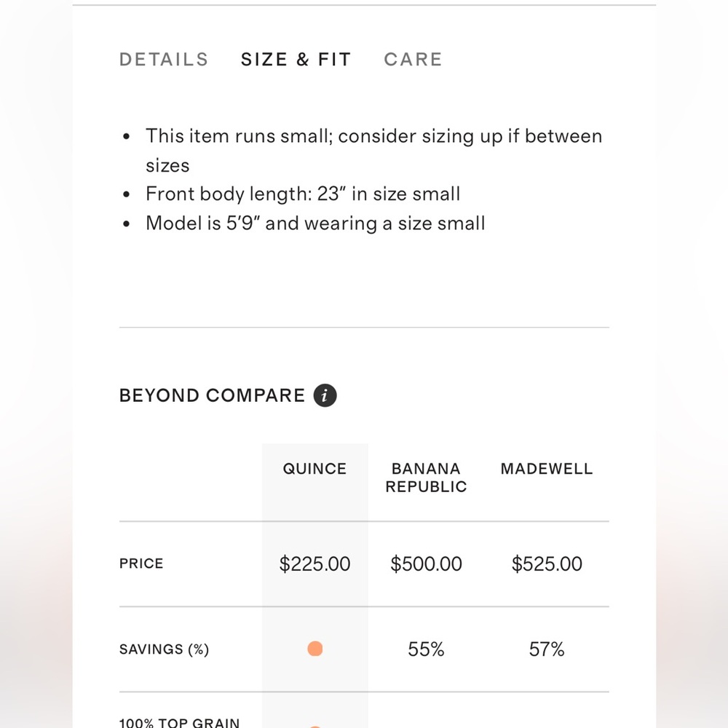Screen dimensions: 728x728
Task: Click the orange dot in Savings row
Action: [x=315, y=649]
